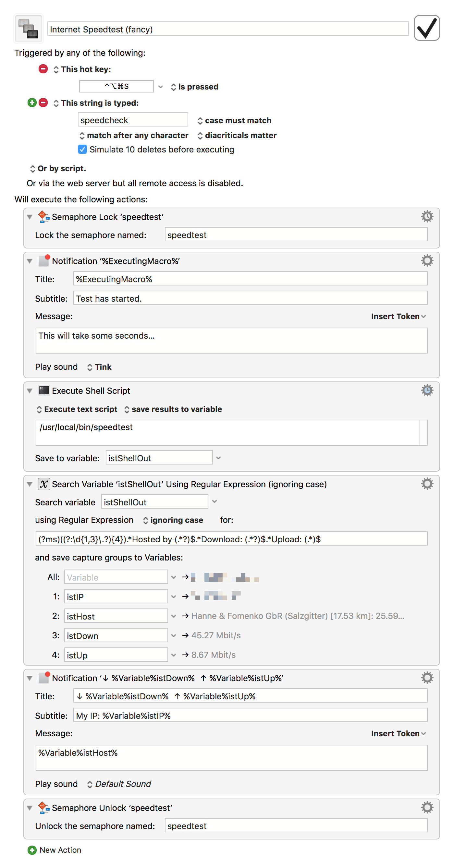Remove the hot key trigger with red minus
Image resolution: width=453 pixels, height=868 pixels.
click(43, 69)
